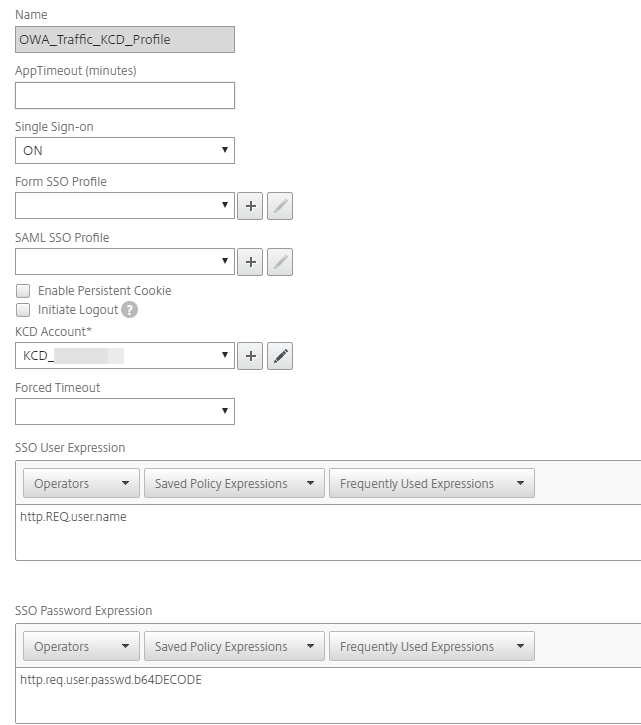Click the Initiate Logout help question icon
This screenshot has width=641, height=725.
click(129, 310)
